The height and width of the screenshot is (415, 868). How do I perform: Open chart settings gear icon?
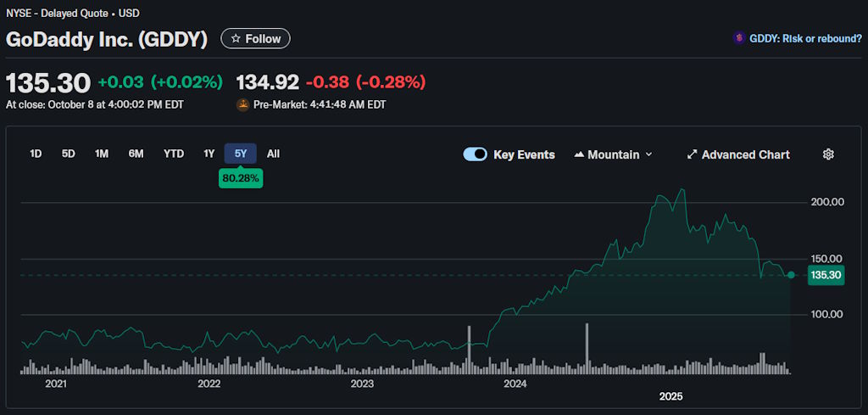tap(828, 154)
